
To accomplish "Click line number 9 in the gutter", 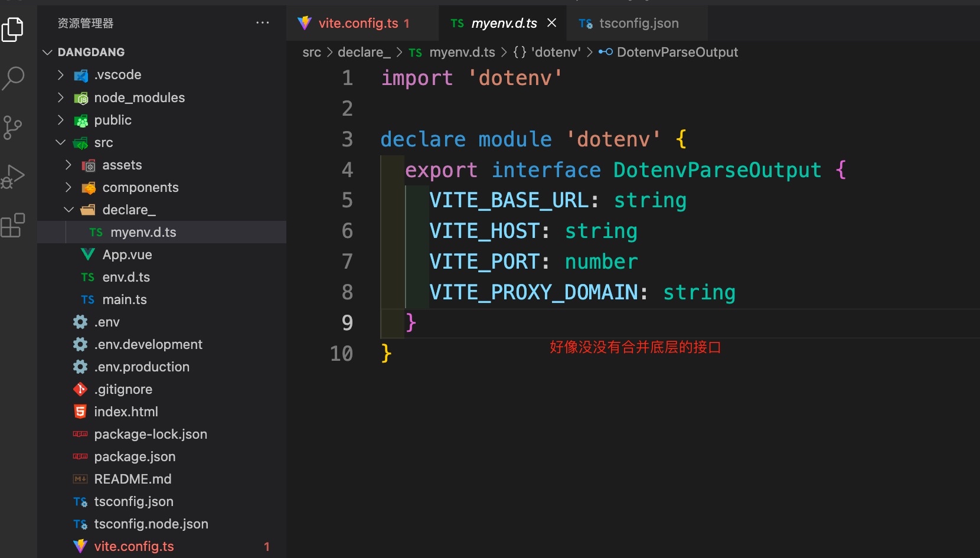I will click(348, 323).
